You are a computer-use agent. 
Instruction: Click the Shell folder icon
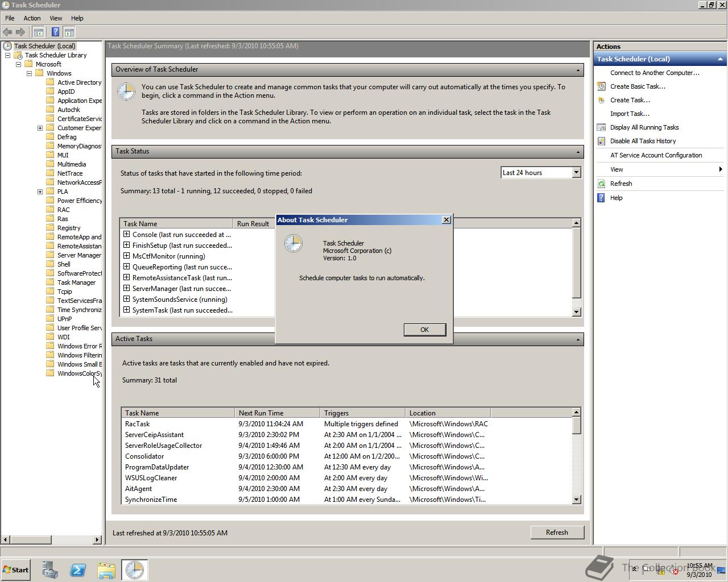pos(51,264)
